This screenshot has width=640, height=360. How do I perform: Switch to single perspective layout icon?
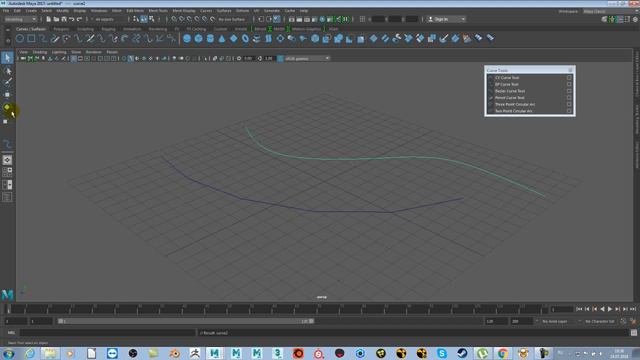[7, 160]
